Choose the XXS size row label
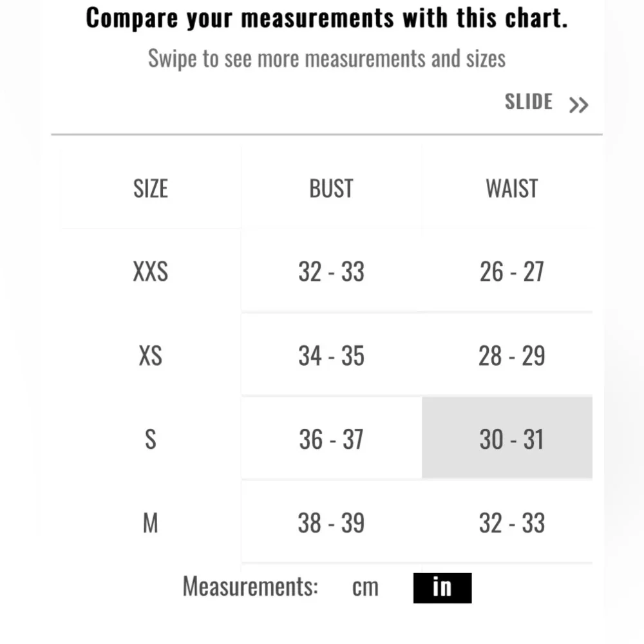The width and height of the screenshot is (644, 644). [x=150, y=272]
